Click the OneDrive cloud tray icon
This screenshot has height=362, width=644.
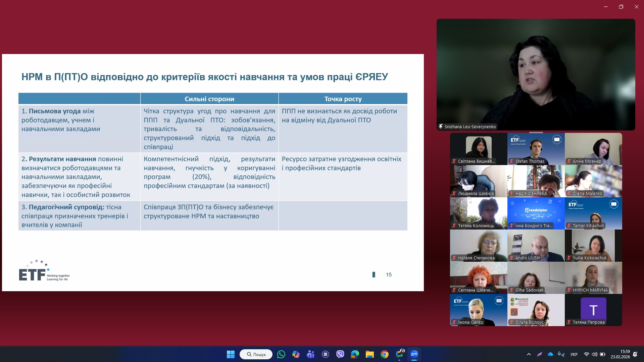(550, 354)
